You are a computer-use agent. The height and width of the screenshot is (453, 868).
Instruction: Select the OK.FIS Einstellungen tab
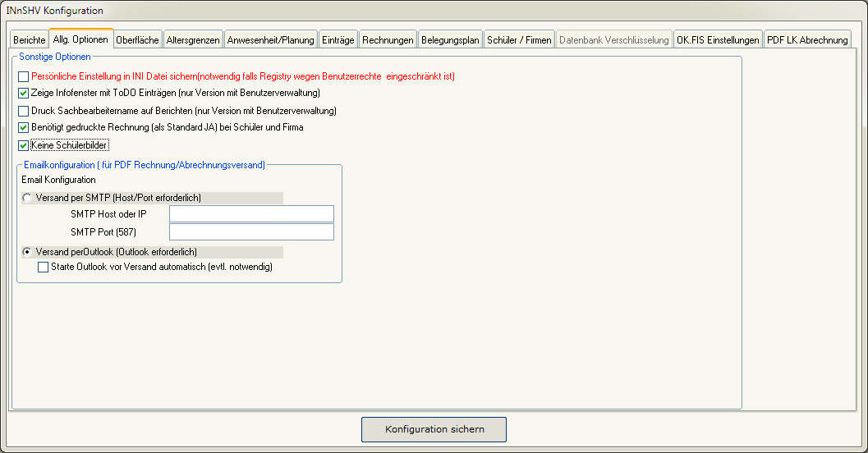coord(717,40)
